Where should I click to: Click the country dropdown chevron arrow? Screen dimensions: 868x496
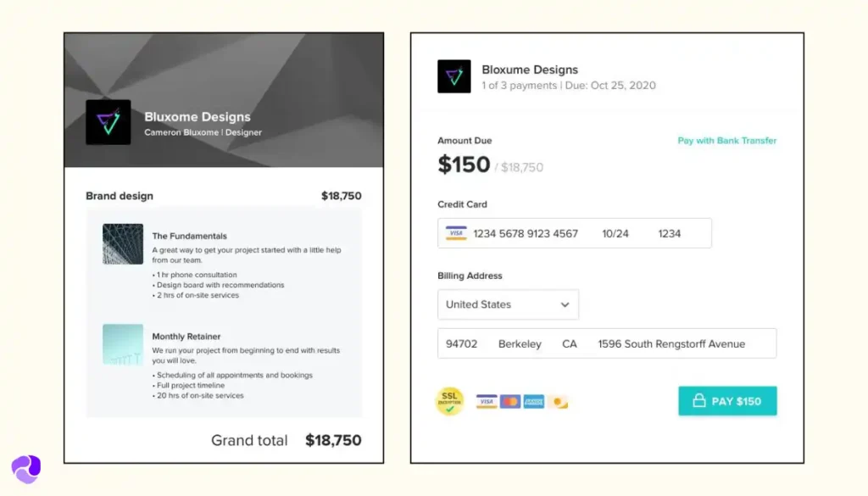tap(566, 304)
